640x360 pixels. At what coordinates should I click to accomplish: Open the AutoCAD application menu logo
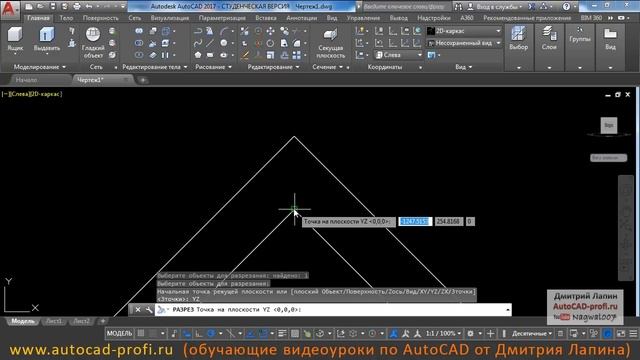[x=9, y=10]
